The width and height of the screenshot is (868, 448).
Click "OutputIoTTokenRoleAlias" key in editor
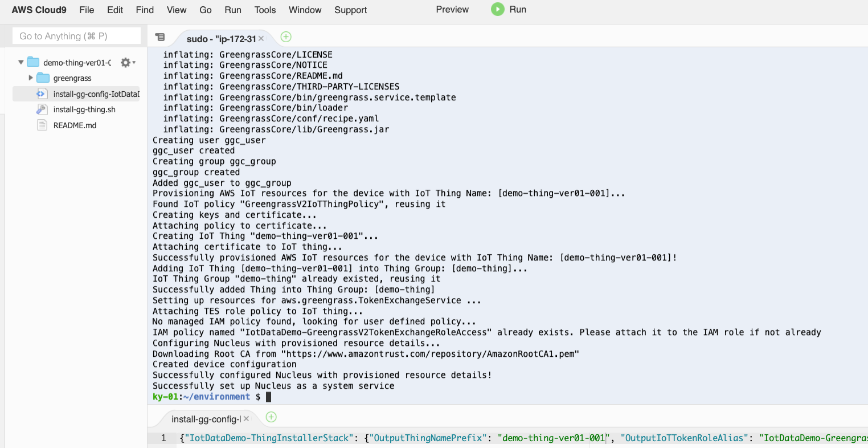click(x=685, y=438)
